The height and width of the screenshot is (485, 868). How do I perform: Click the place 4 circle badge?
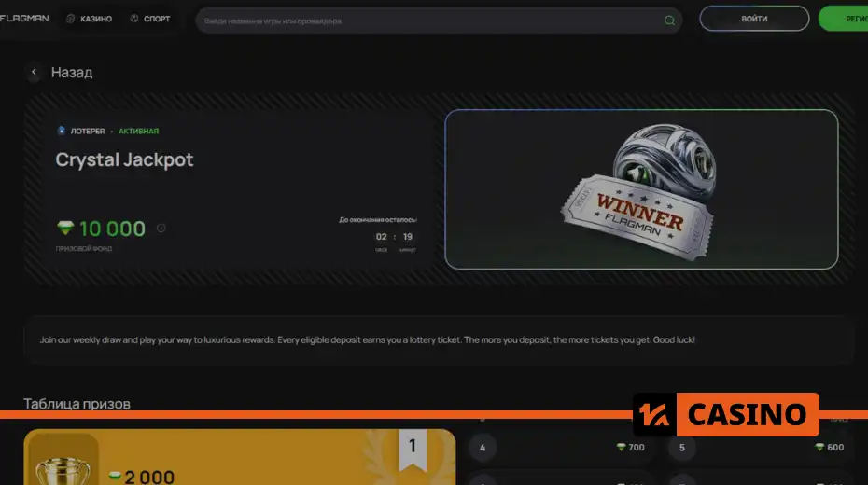(x=483, y=448)
